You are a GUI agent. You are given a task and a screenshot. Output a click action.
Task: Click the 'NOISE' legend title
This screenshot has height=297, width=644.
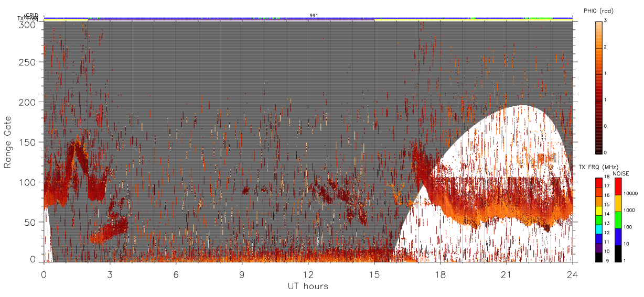[621, 173]
